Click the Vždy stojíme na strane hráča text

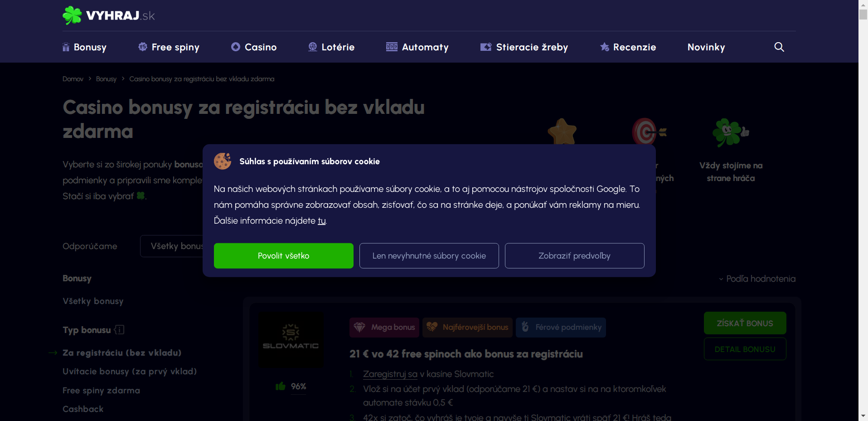pyautogui.click(x=731, y=172)
